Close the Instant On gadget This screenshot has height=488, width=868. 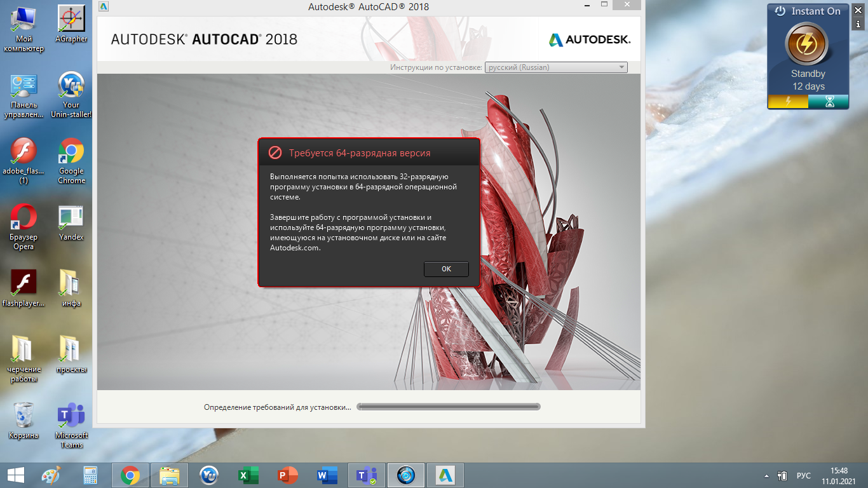[x=857, y=10]
